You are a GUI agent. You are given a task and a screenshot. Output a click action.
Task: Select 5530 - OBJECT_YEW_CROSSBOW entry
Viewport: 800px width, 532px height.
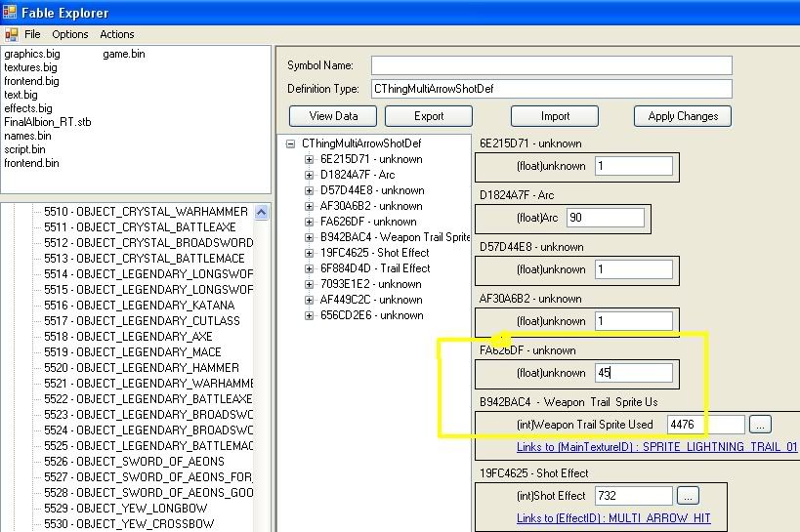(129, 524)
